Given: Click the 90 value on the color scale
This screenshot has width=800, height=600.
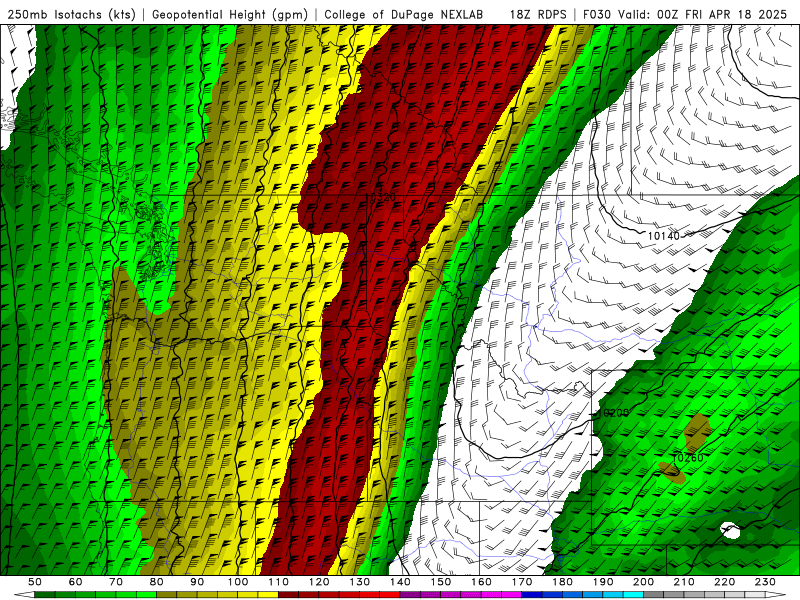Looking at the screenshot, I should click(197, 582).
